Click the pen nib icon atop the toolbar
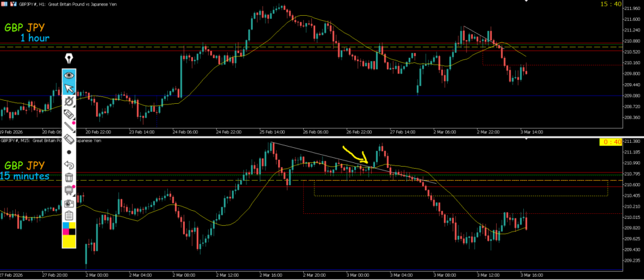The height and width of the screenshot is (280, 644). click(x=69, y=59)
